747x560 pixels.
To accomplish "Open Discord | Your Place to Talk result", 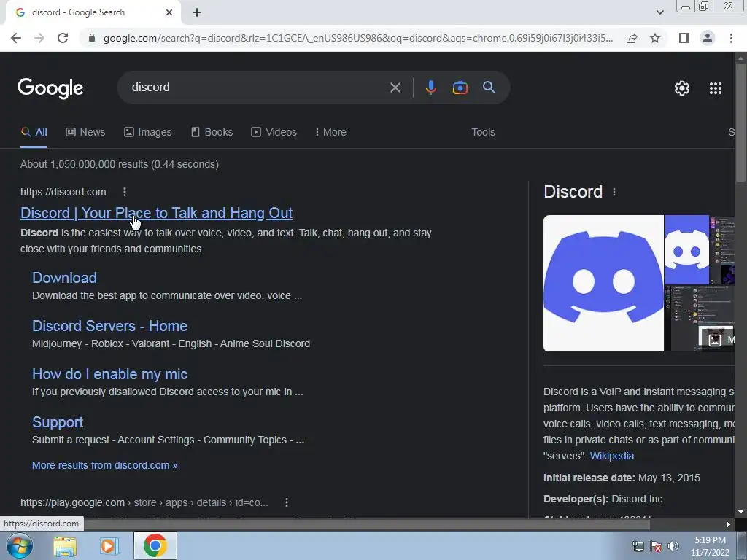I will [x=156, y=213].
